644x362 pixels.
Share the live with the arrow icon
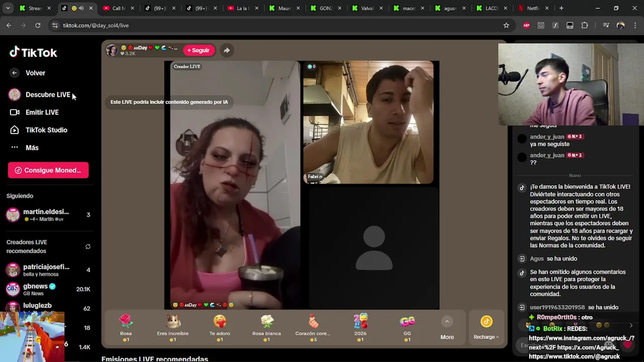[227, 50]
